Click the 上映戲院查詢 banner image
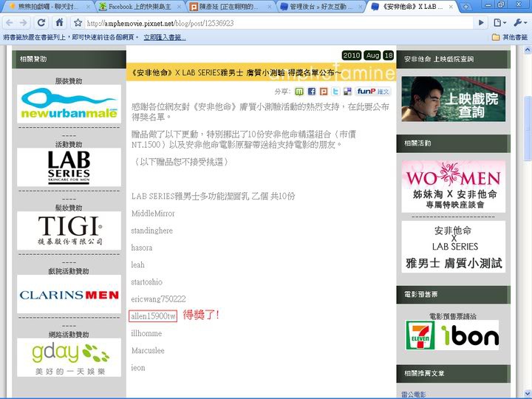 [453, 99]
